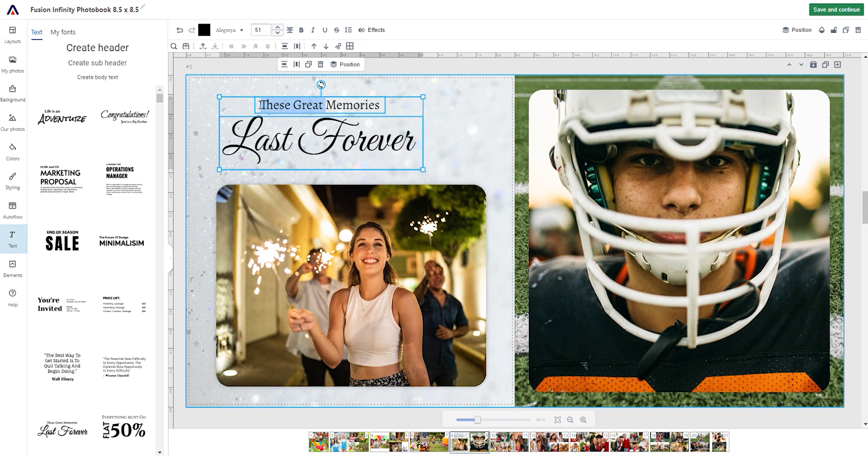Switch to the My fonts tab
The image size is (868, 460).
[63, 32]
